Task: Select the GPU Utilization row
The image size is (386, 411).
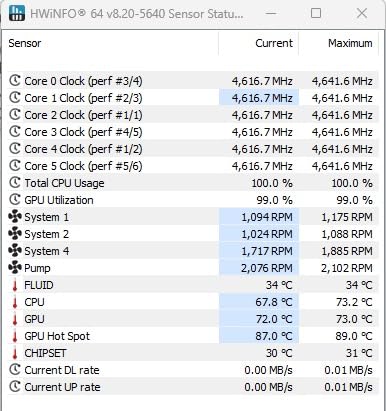Action: 193,200
